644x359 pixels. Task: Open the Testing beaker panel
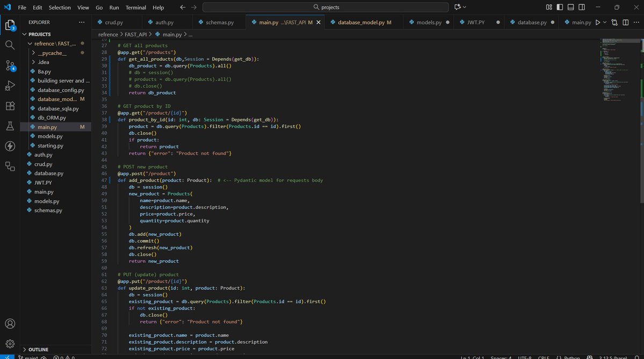pyautogui.click(x=10, y=126)
